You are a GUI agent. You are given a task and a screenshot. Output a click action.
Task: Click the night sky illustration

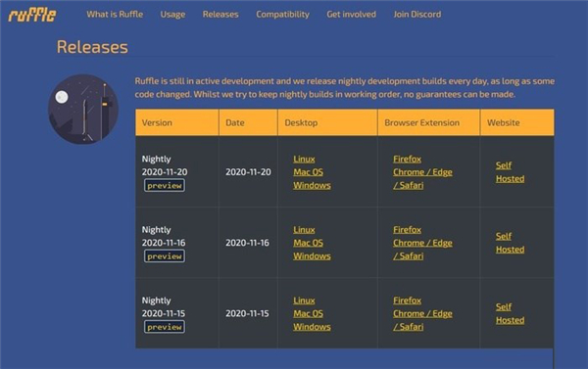coord(83,109)
